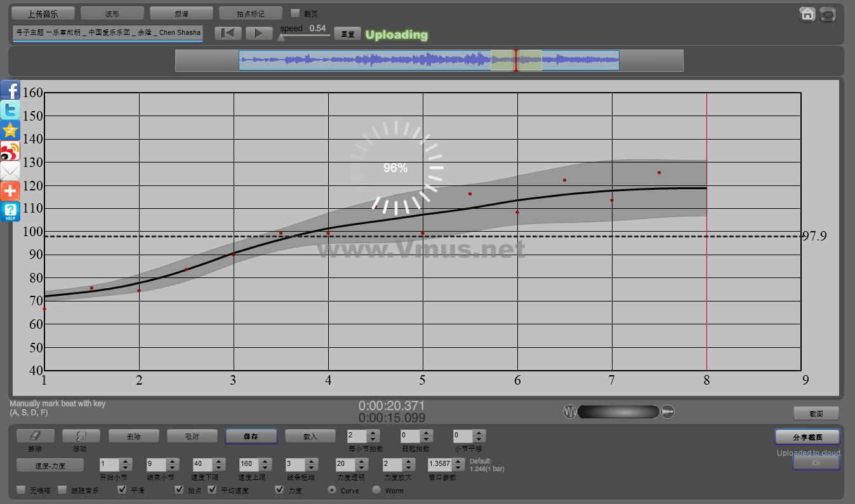
Task: Click the dense waveform icon right of zoom bar
Action: click(x=668, y=412)
